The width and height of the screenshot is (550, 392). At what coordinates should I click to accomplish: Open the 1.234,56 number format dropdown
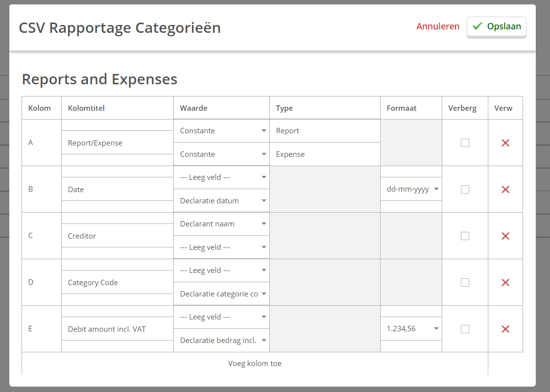[x=411, y=329]
